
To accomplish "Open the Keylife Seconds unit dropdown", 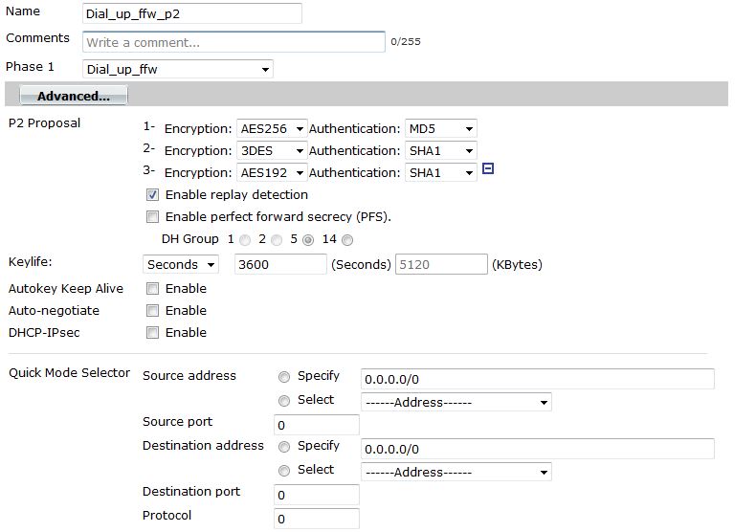I will (x=181, y=264).
